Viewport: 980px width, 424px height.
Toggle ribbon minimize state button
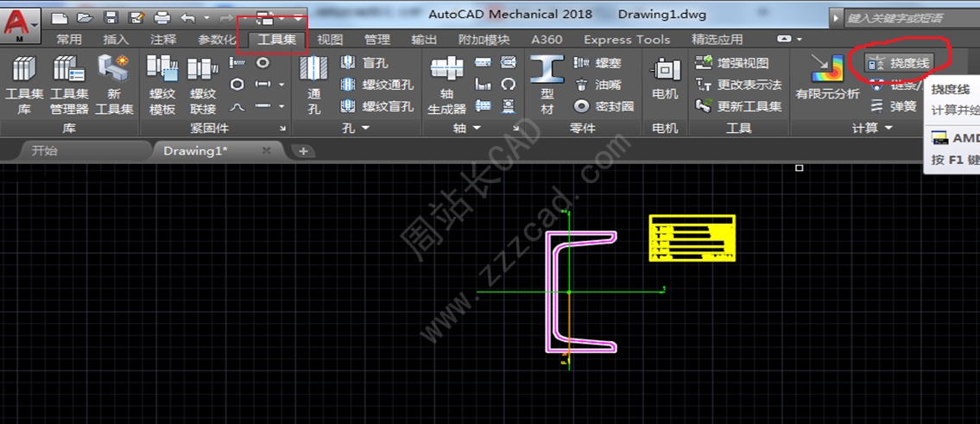[x=784, y=39]
